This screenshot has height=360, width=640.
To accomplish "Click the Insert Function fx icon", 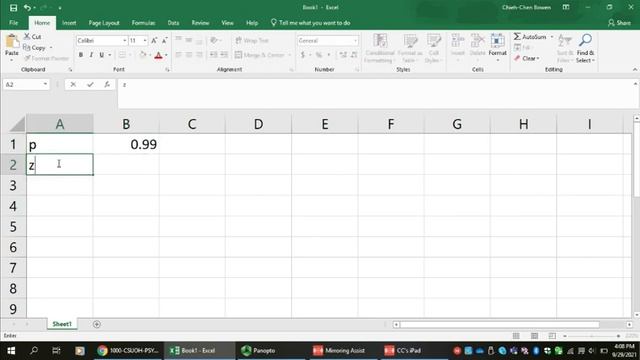I will click(107, 84).
